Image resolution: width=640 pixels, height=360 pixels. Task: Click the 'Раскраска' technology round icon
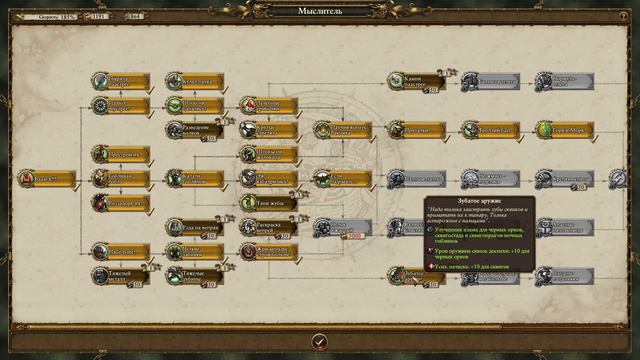(248, 227)
